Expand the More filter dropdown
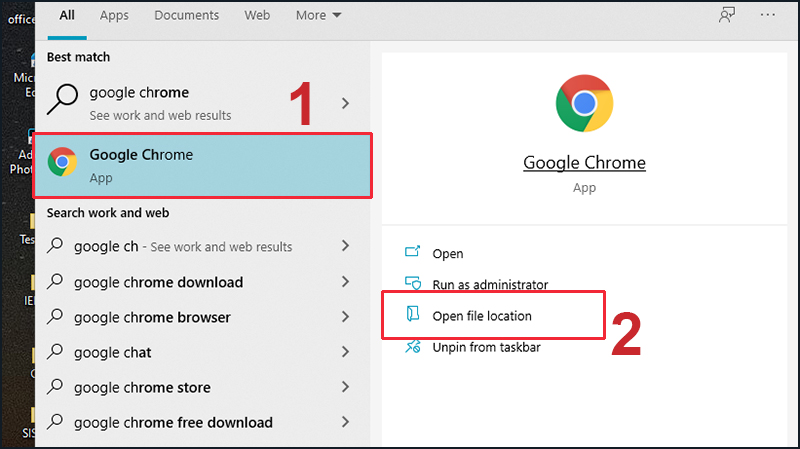This screenshot has width=800, height=449. (318, 16)
